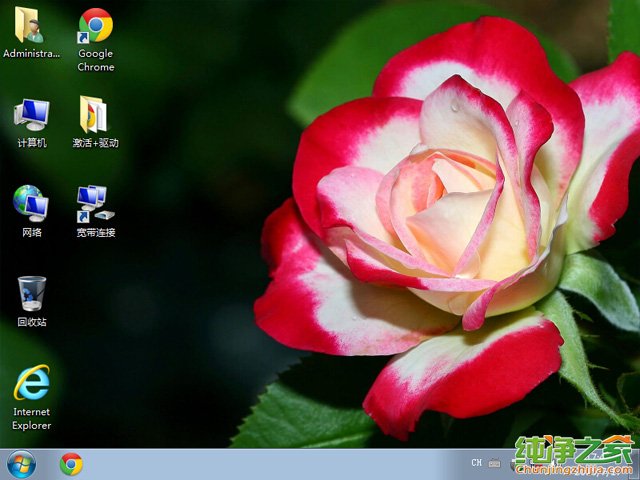
Task: Click the keyboard icon in language bar
Action: [x=494, y=463]
